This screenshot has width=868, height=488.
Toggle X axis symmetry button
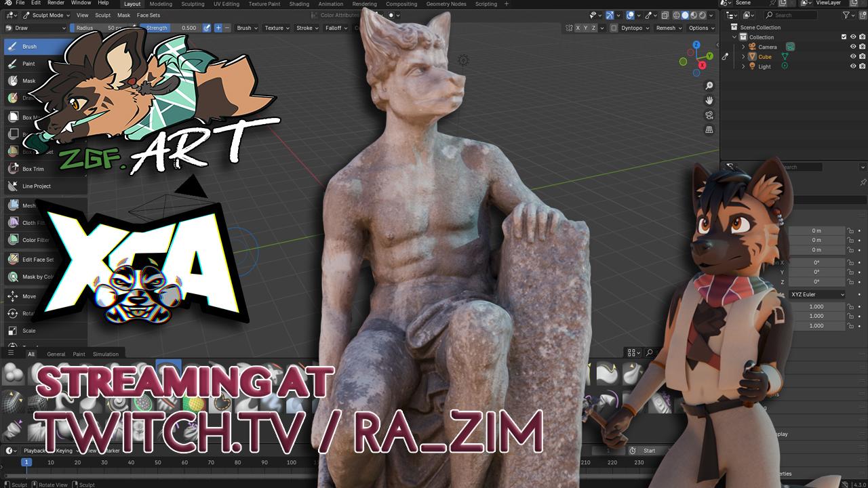click(x=578, y=28)
